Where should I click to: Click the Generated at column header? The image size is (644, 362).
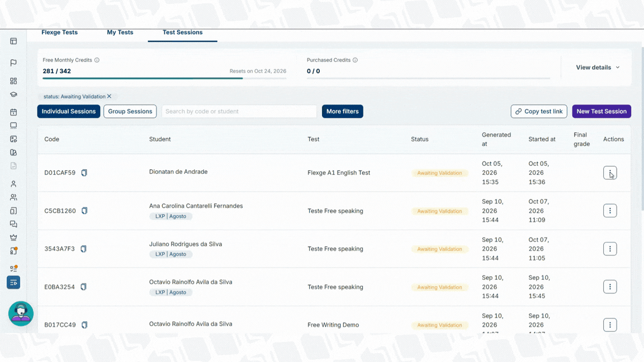[x=496, y=139]
